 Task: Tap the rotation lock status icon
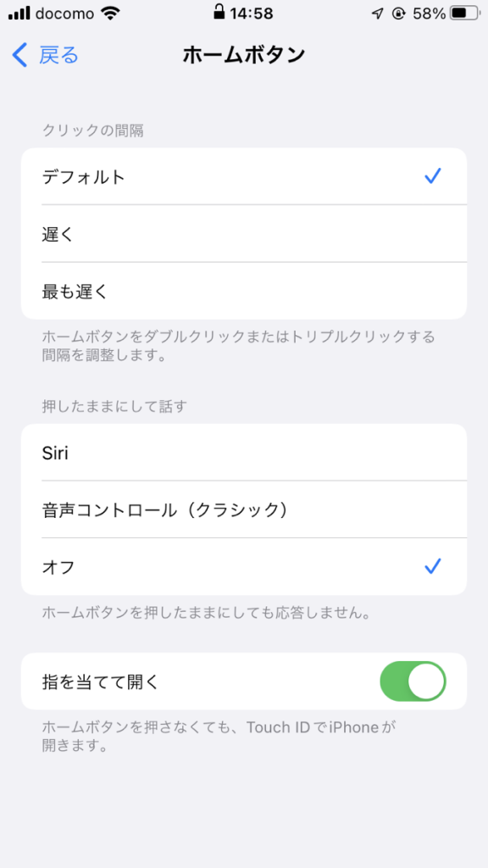pos(398,14)
